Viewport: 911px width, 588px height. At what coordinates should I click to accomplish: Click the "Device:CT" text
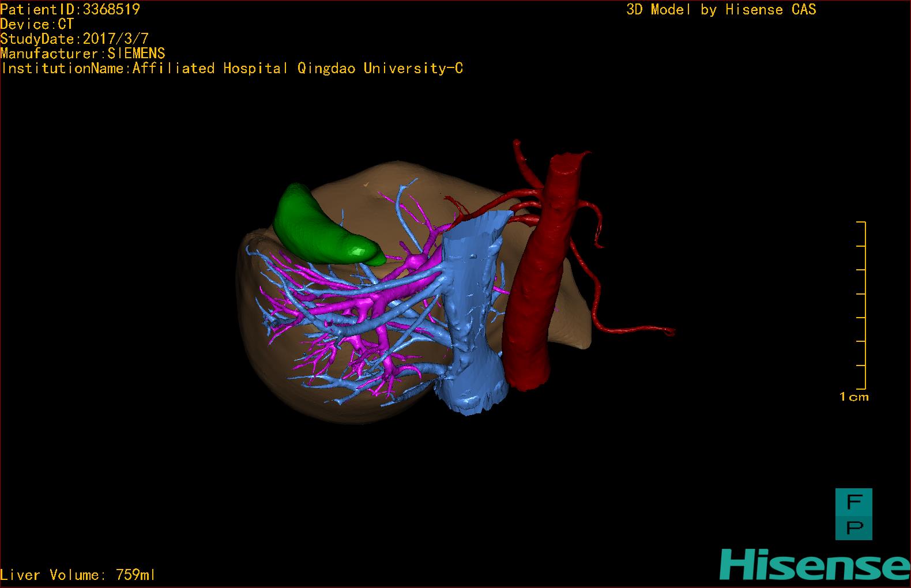click(x=37, y=24)
